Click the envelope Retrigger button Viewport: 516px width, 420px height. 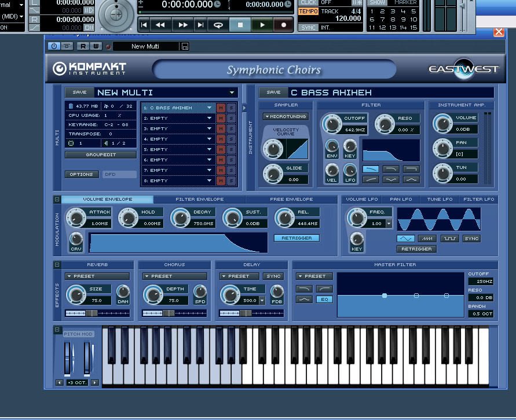(297, 238)
